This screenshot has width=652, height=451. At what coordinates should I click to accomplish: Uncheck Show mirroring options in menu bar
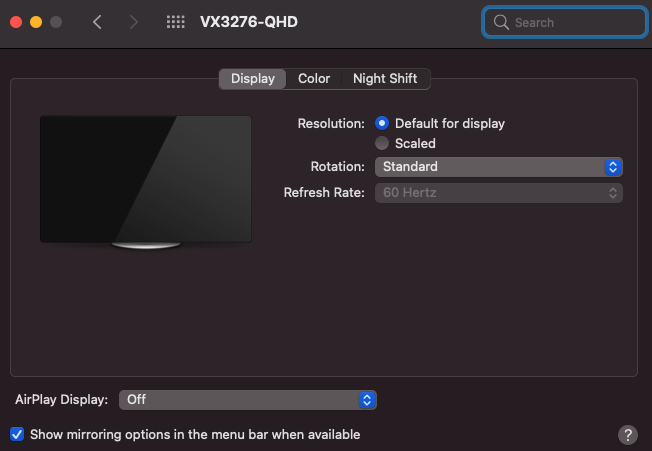click(17, 434)
